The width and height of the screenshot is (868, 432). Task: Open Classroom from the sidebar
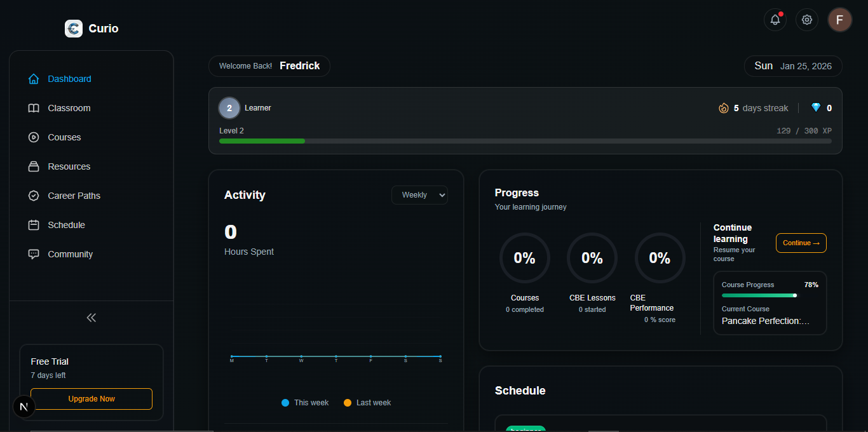69,108
